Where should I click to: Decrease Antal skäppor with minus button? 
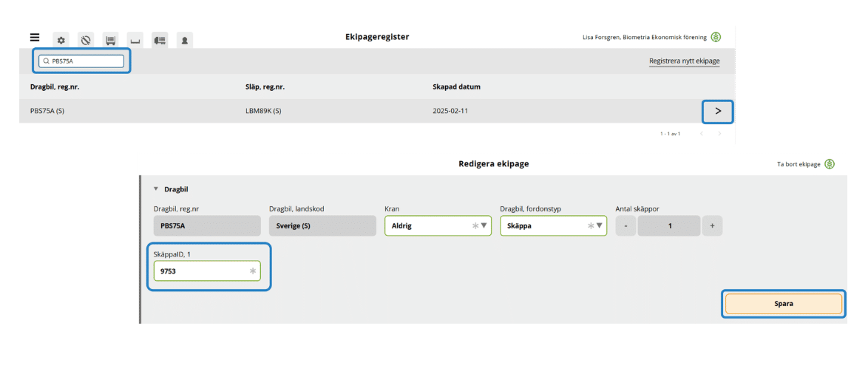click(x=625, y=225)
